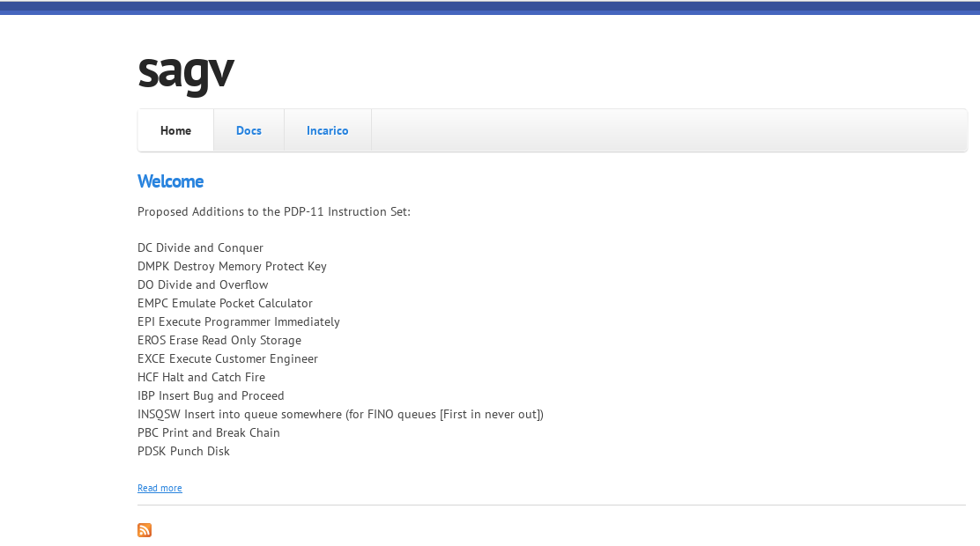Click the 'IBP Insert Bug and Proceed' text
Image resolution: width=980 pixels, height=546 pixels.
tap(211, 395)
